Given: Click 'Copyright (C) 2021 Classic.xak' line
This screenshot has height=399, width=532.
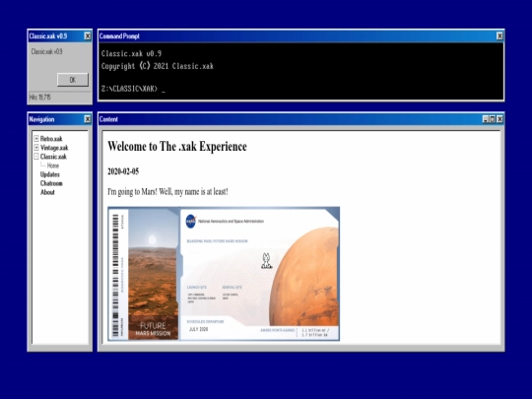Looking at the screenshot, I should 157,66.
